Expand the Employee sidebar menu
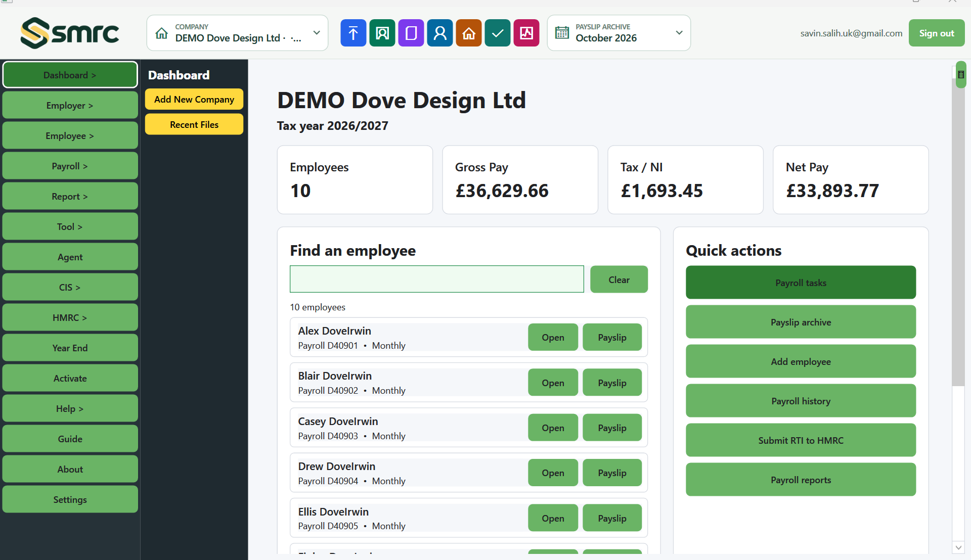 pyautogui.click(x=70, y=135)
